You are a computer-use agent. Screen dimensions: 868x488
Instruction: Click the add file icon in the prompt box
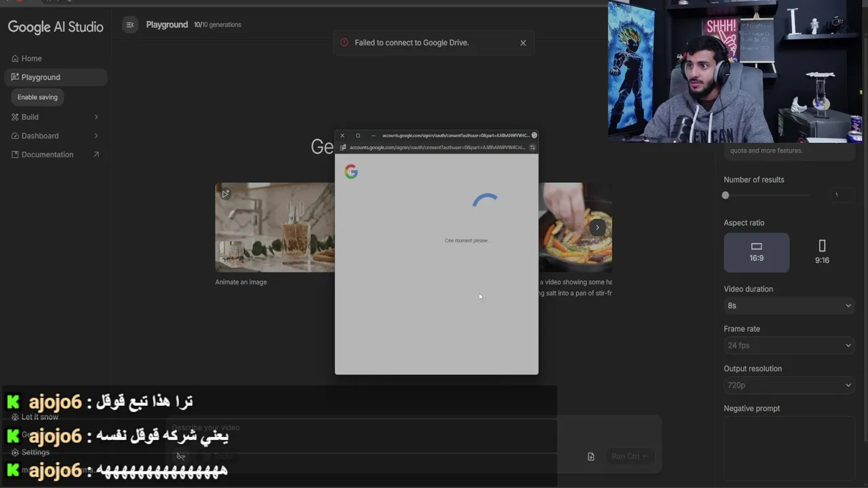[591, 456]
